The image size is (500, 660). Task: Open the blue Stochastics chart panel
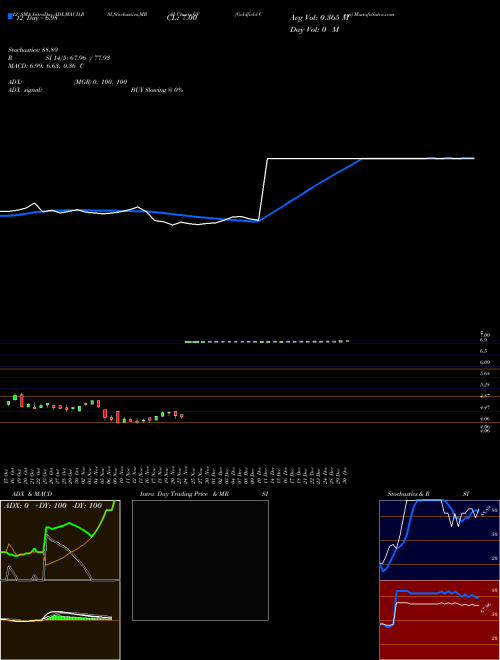coord(439,540)
